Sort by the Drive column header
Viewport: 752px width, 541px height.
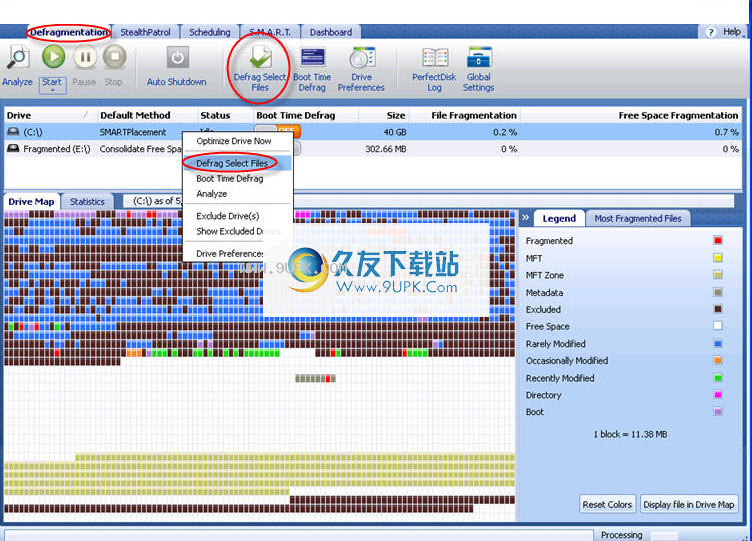coord(50,116)
